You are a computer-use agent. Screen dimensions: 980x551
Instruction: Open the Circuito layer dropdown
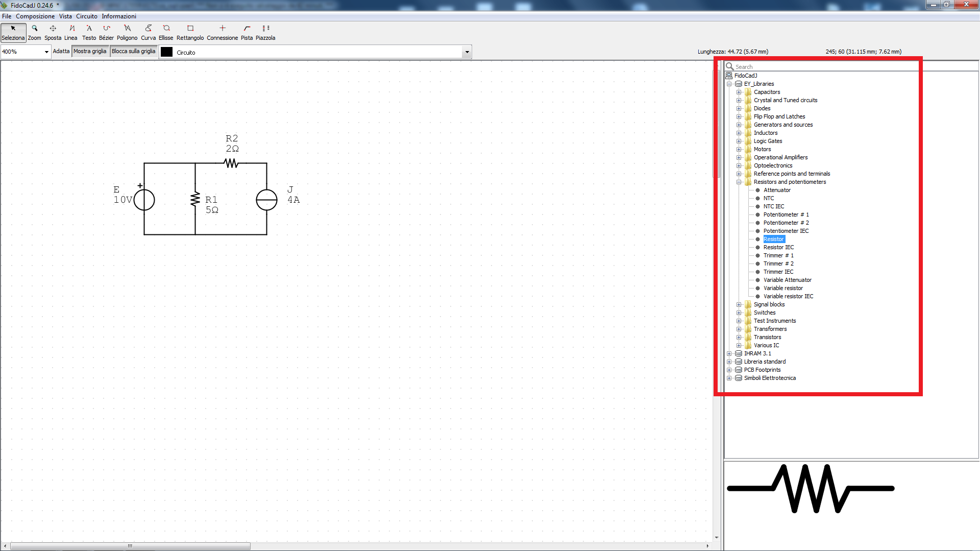pyautogui.click(x=467, y=52)
